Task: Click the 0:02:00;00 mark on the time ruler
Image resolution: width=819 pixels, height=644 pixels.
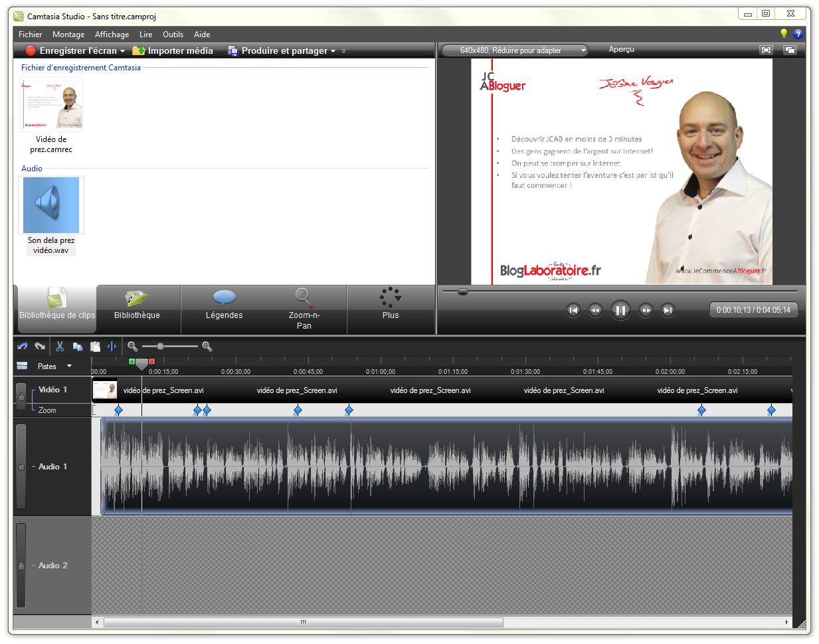Action: tap(670, 372)
